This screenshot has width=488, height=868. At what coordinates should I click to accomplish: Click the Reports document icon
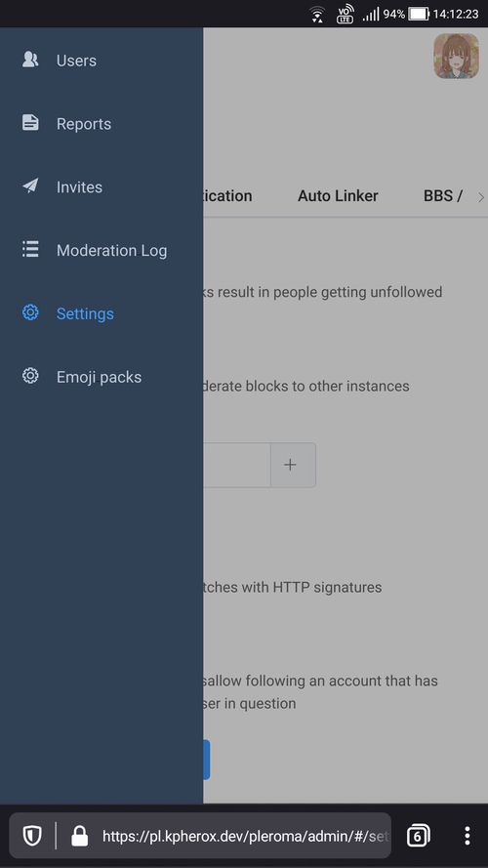(30, 123)
